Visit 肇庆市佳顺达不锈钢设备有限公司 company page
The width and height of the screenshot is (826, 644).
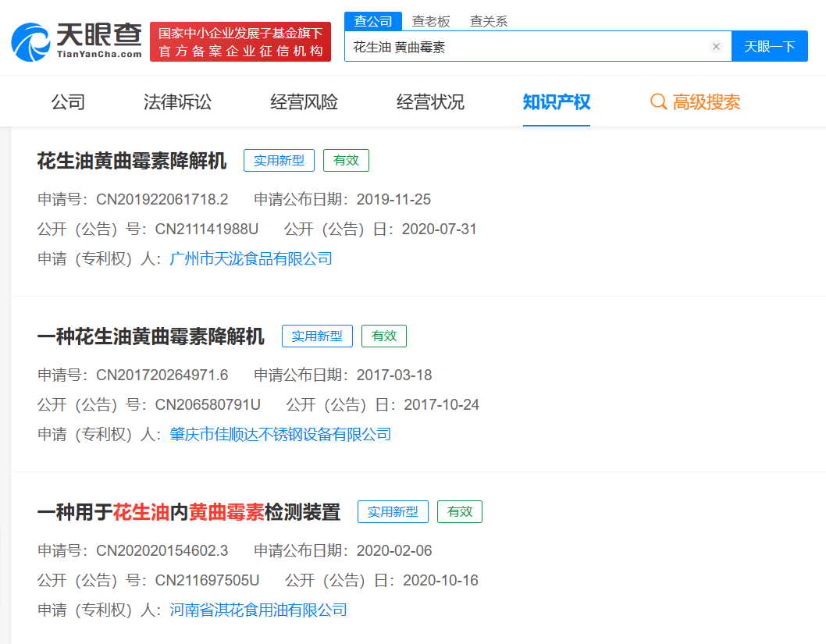click(x=280, y=434)
